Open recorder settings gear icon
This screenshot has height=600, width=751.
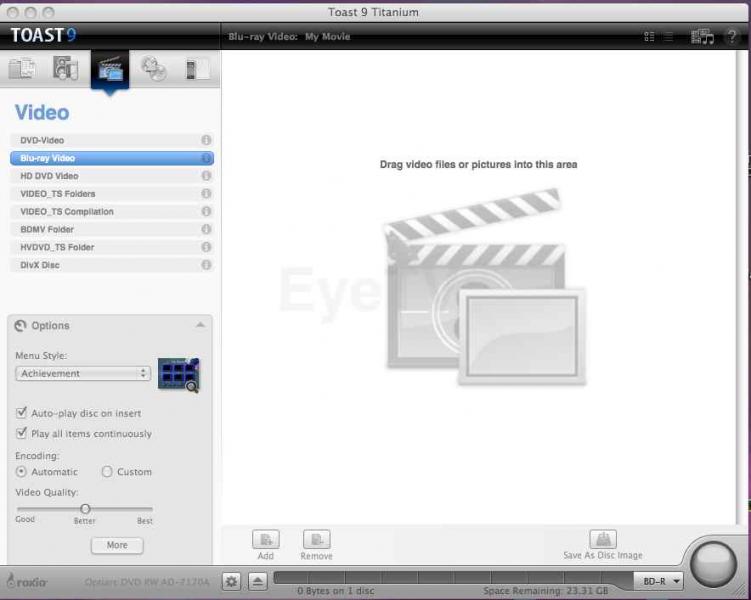[x=231, y=582]
